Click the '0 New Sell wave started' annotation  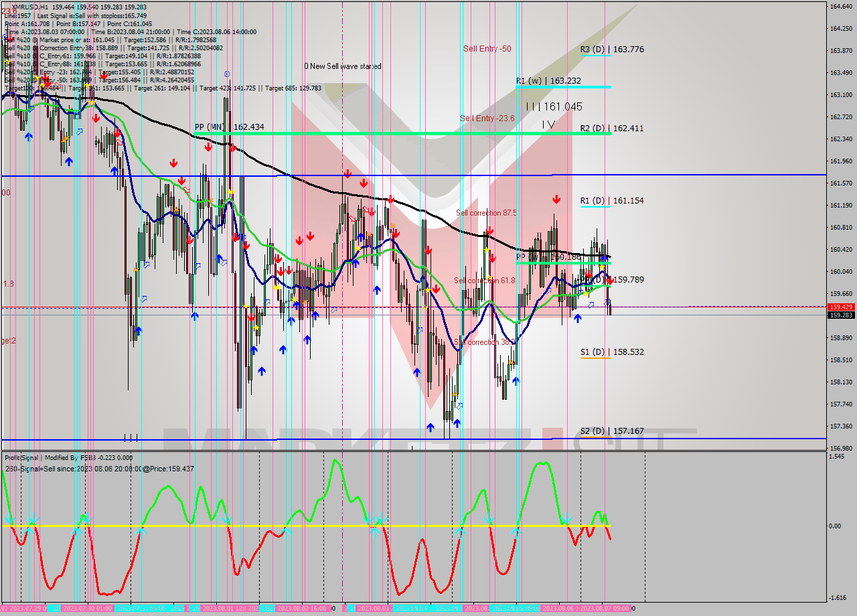tap(342, 66)
